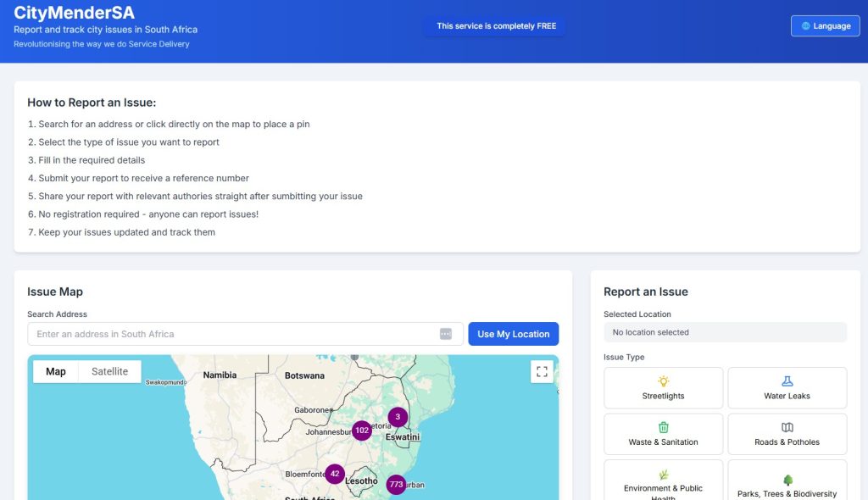Click the 'This service is completely FREE' badge

coord(496,26)
